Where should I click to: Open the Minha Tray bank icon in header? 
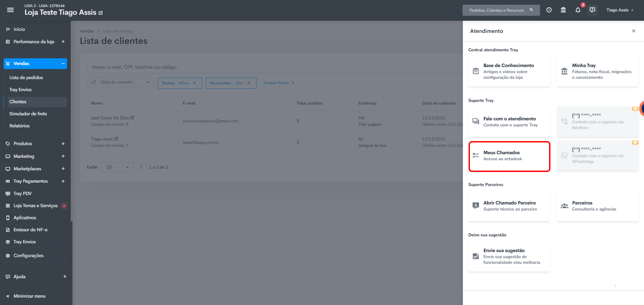click(563, 10)
